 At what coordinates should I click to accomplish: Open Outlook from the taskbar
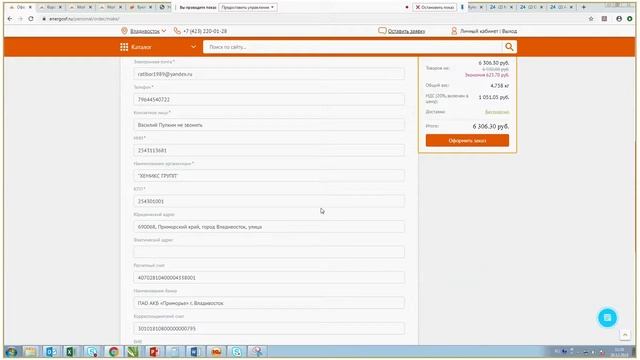pyautogui.click(x=51, y=351)
